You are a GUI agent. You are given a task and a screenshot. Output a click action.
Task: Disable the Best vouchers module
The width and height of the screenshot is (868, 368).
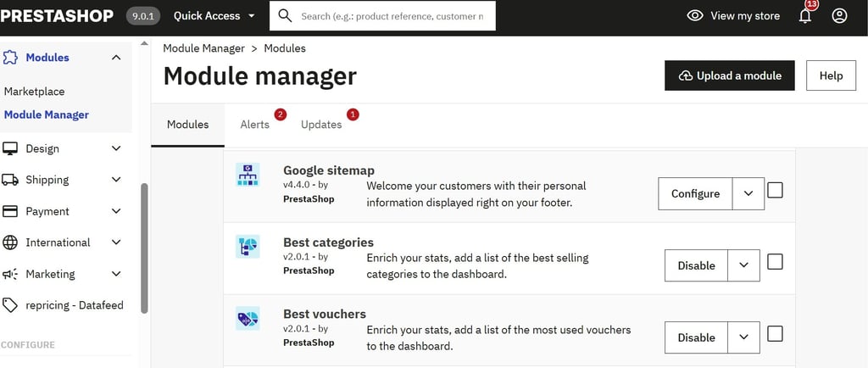click(696, 337)
